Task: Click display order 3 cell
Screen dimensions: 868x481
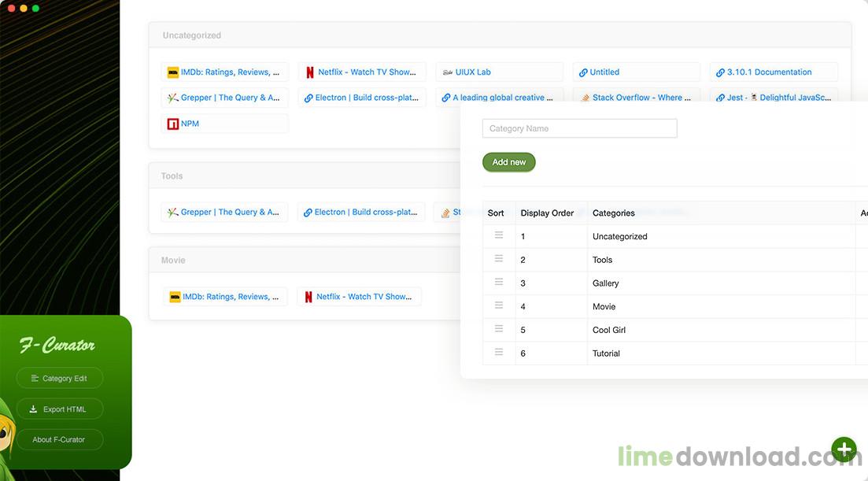Action: tap(552, 283)
